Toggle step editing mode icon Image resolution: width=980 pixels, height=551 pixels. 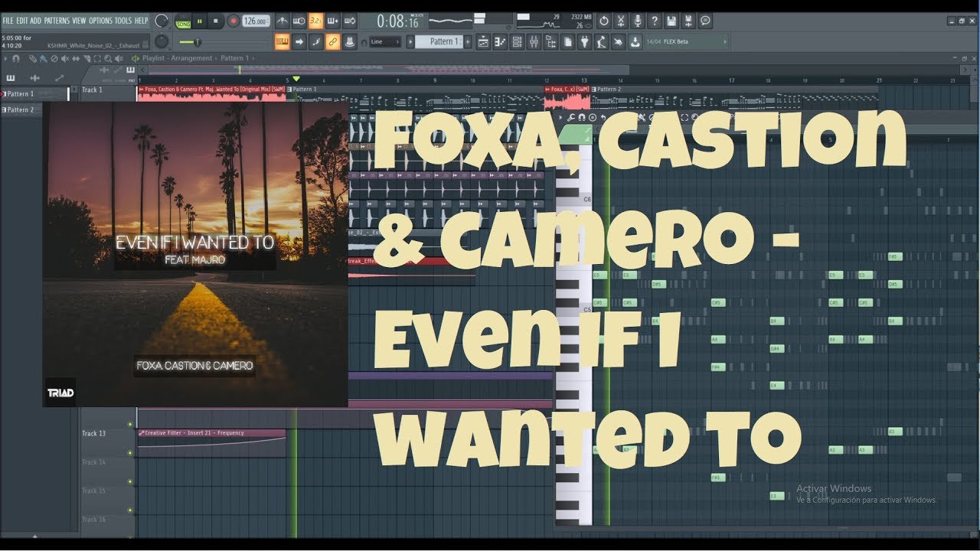[315, 42]
